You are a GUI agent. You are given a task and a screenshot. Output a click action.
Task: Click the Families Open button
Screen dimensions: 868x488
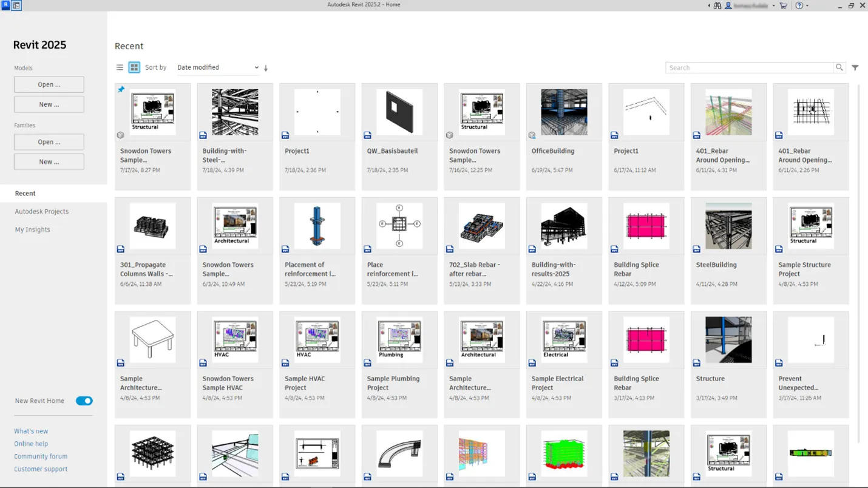[49, 142]
